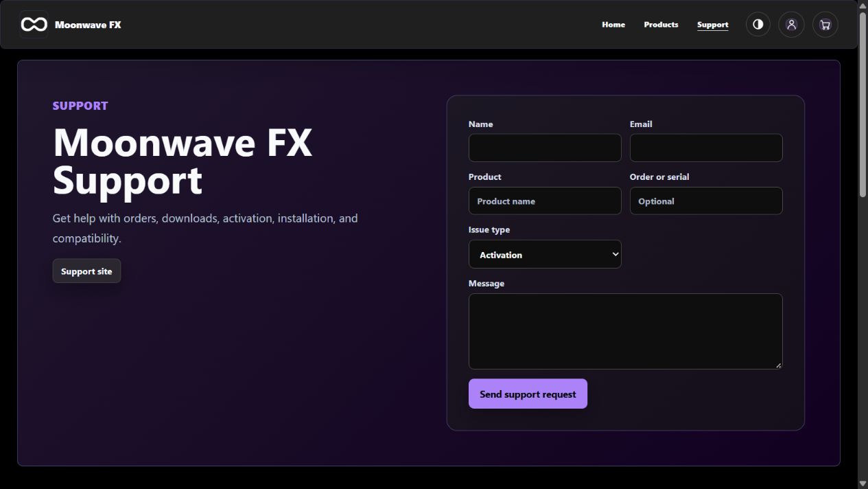Focus the Name input field
This screenshot has width=868, height=489.
pyautogui.click(x=545, y=148)
